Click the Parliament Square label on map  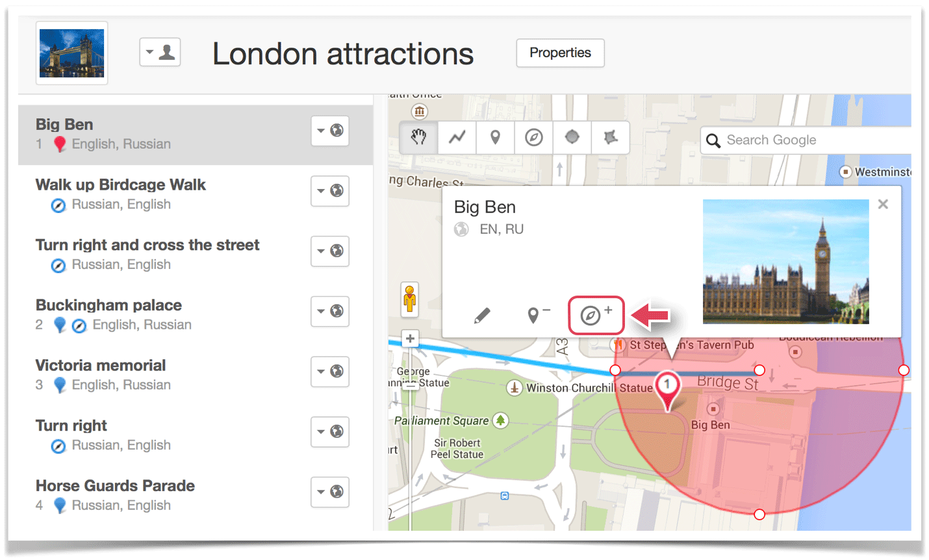tap(441, 421)
